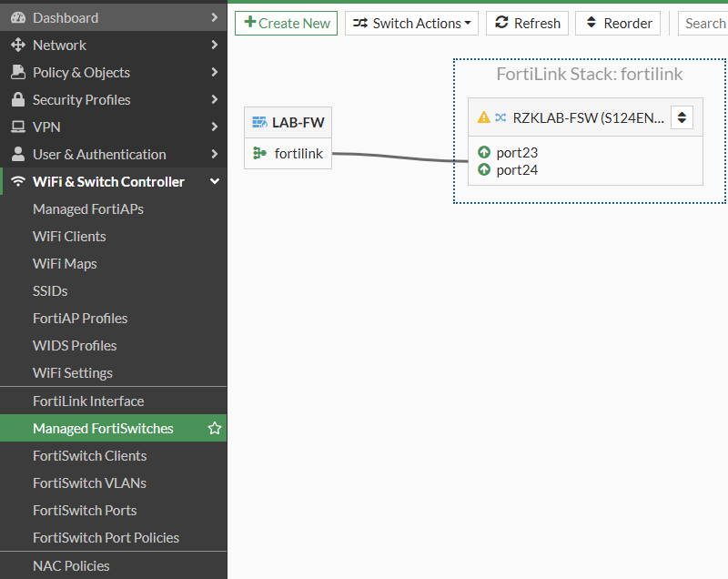Viewport: 728px width, 579px height.
Task: Click the User & Authentication person icon
Action: (18, 154)
